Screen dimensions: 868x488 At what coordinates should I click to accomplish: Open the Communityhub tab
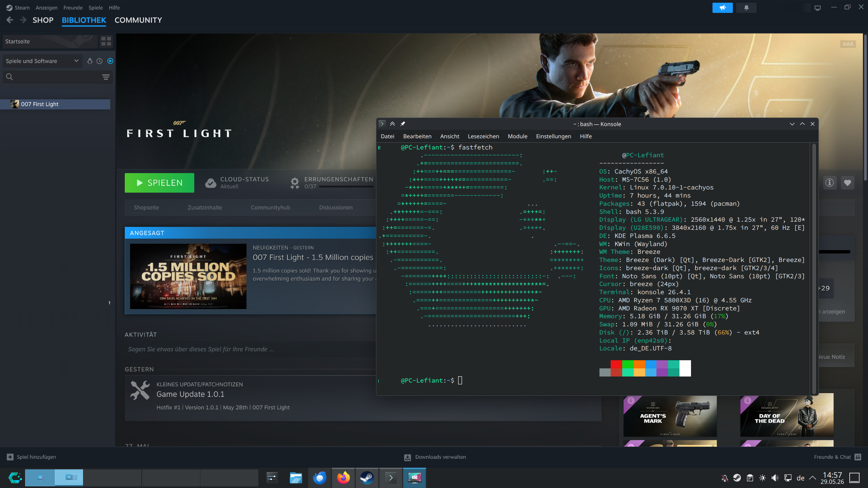pyautogui.click(x=270, y=207)
